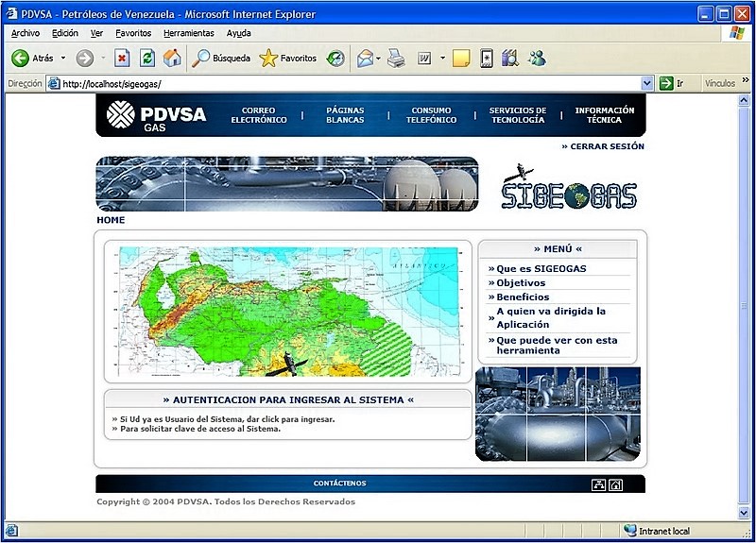The image size is (756, 543).
Task: Refresh the page with green arrows icon
Action: tap(147, 59)
